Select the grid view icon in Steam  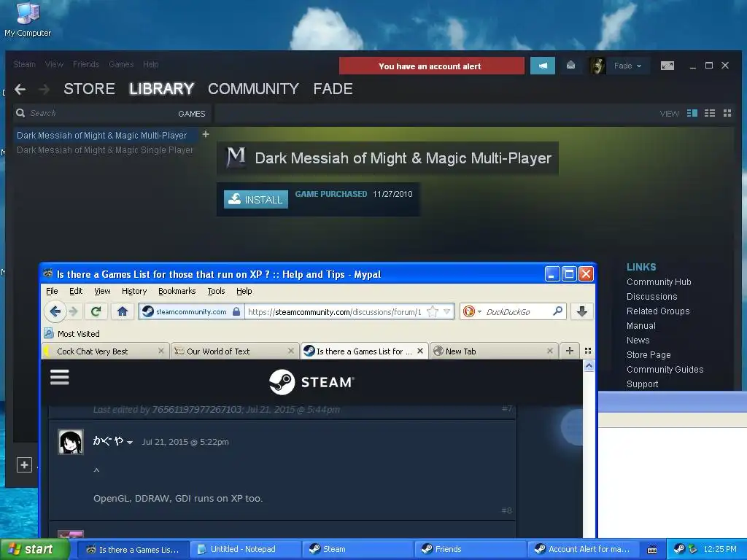point(727,113)
